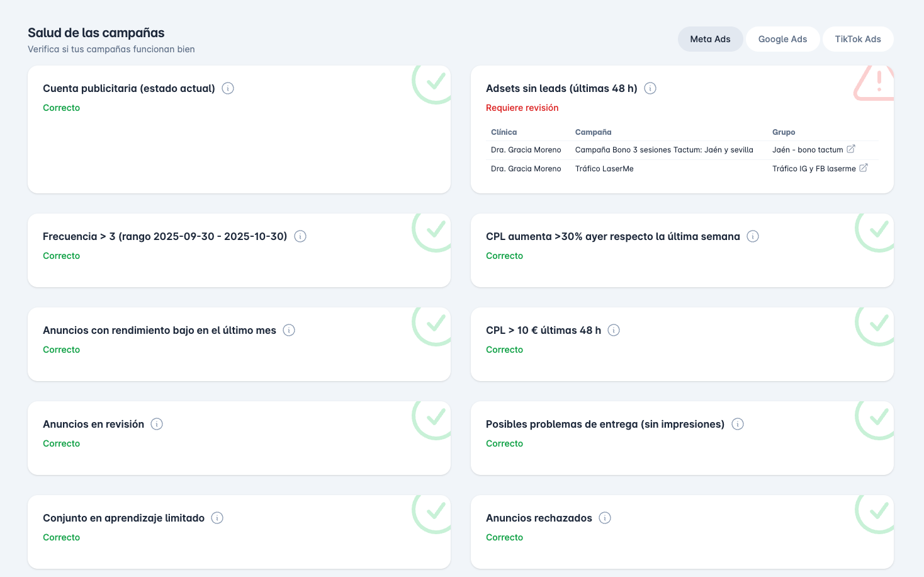Open info icon for Frecuencia > 3

300,236
